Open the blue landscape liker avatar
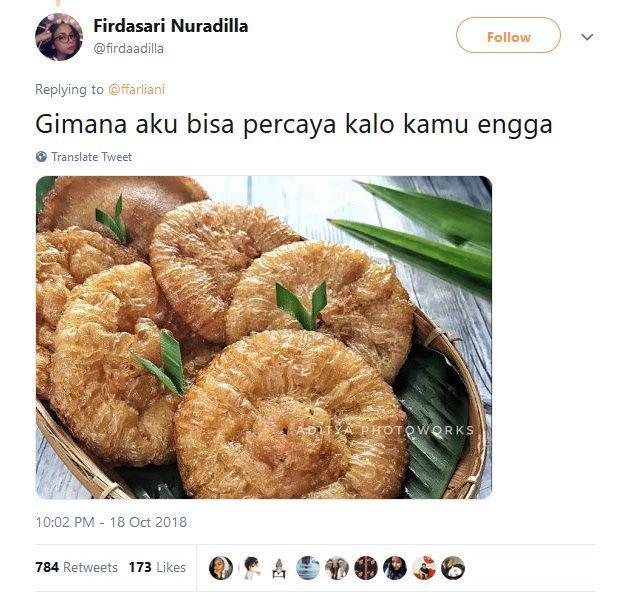 [x=308, y=568]
